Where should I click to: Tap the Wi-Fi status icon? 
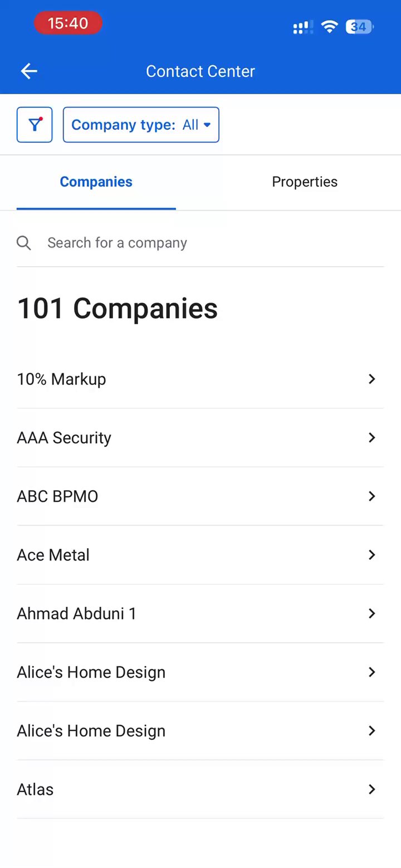[330, 27]
